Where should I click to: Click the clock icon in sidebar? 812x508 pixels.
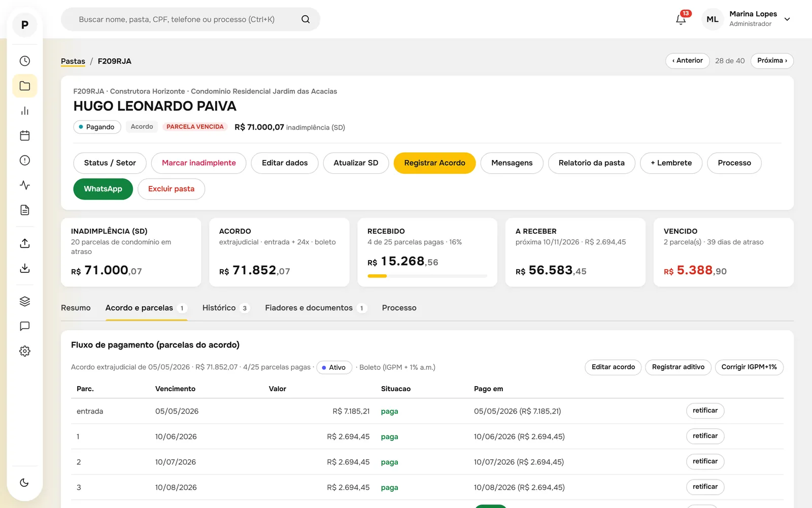24,61
